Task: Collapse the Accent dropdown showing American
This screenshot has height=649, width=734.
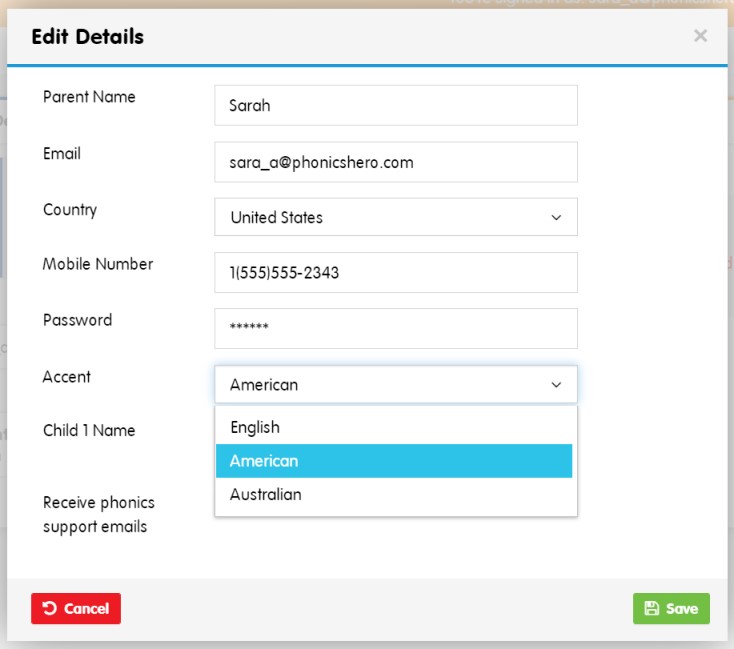Action: click(396, 384)
